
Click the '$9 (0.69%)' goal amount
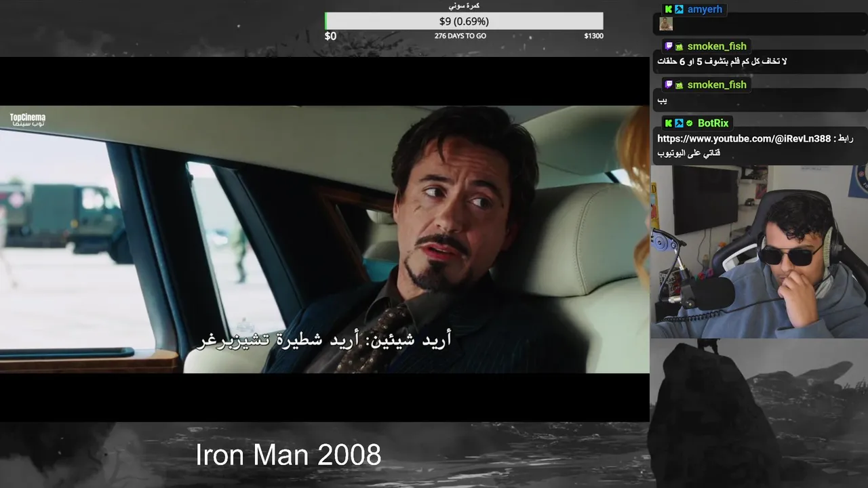pyautogui.click(x=464, y=22)
